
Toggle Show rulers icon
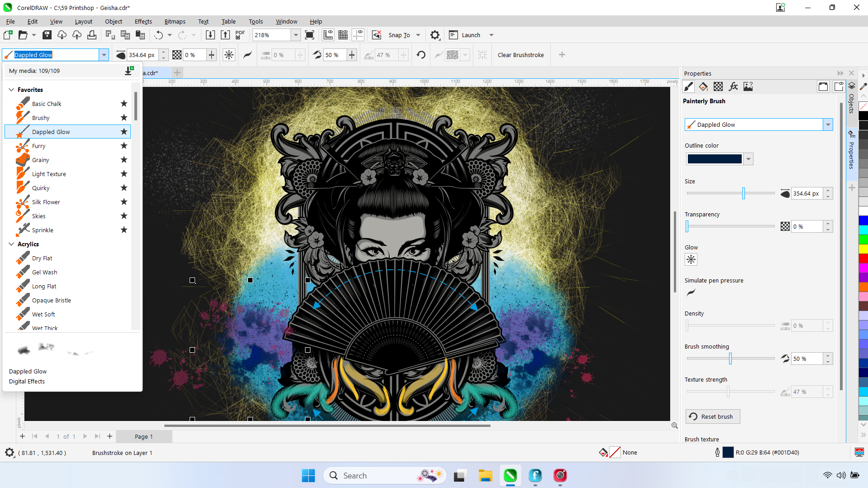coord(328,35)
